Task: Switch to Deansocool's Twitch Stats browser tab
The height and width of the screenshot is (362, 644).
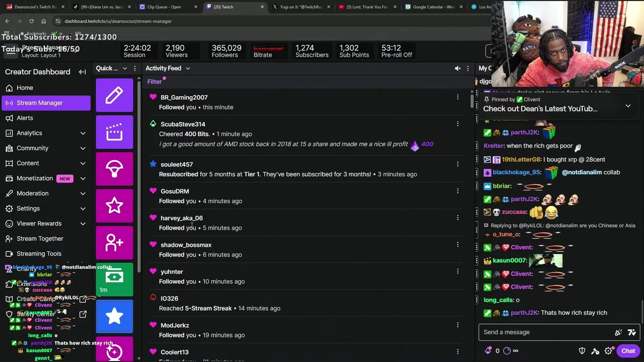Action: tap(35, 7)
